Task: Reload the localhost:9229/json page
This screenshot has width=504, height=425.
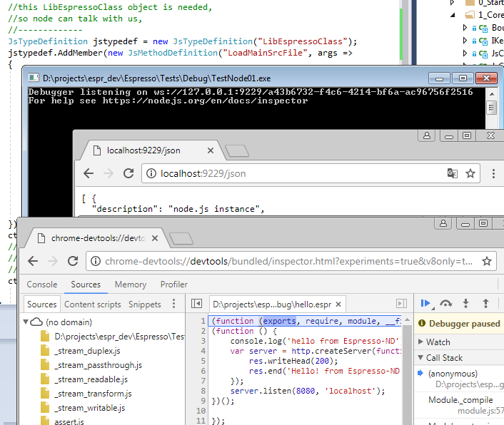Action: [x=128, y=173]
